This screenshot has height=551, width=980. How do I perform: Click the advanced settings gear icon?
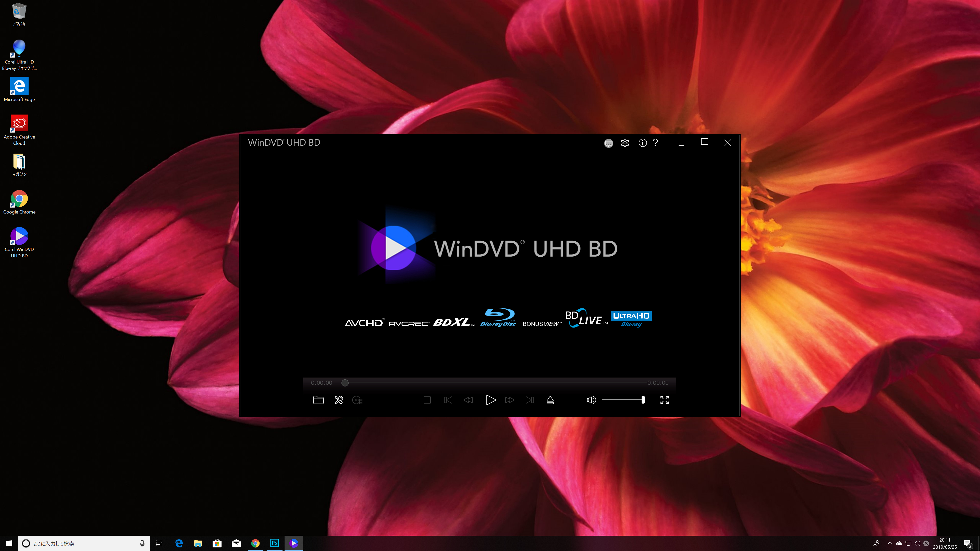pos(624,143)
